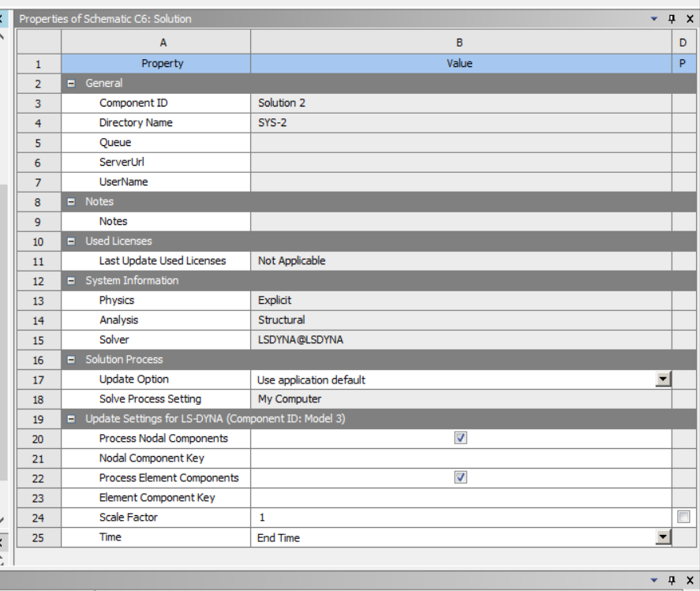Click the Value column header
700x591 pixels.
point(460,63)
